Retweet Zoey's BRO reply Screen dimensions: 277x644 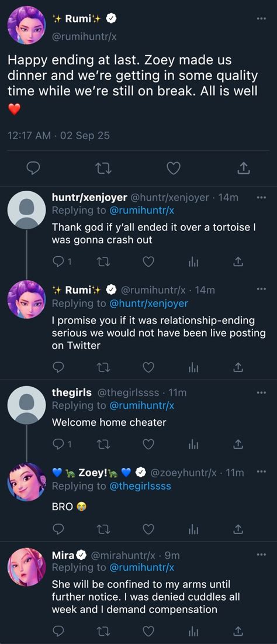point(103,529)
